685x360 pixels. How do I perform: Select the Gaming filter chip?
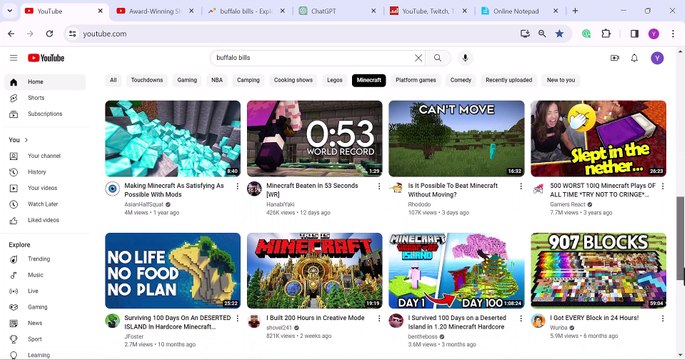tap(187, 80)
